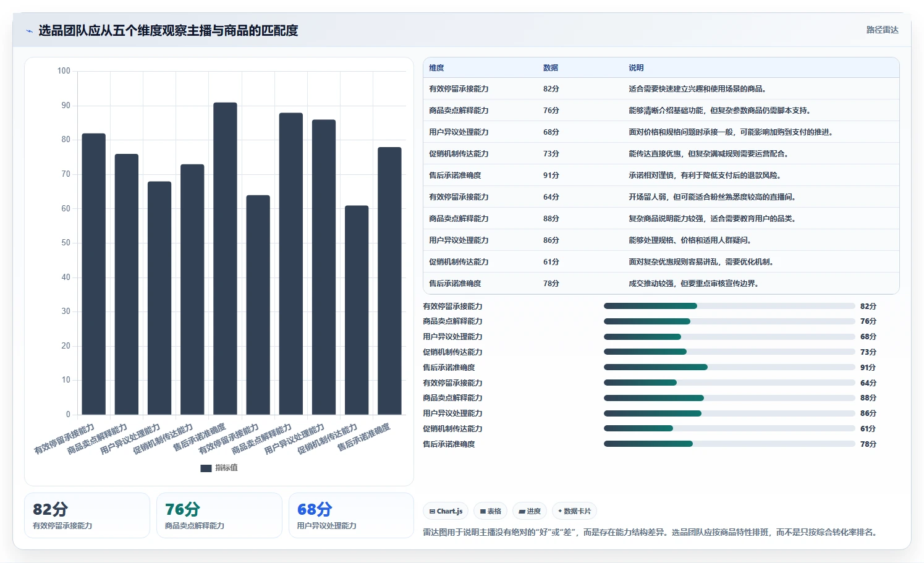Click the title 选品团队应从五个维度观察主播与商品的匹配度
The height and width of the screenshot is (563, 924).
pos(168,30)
